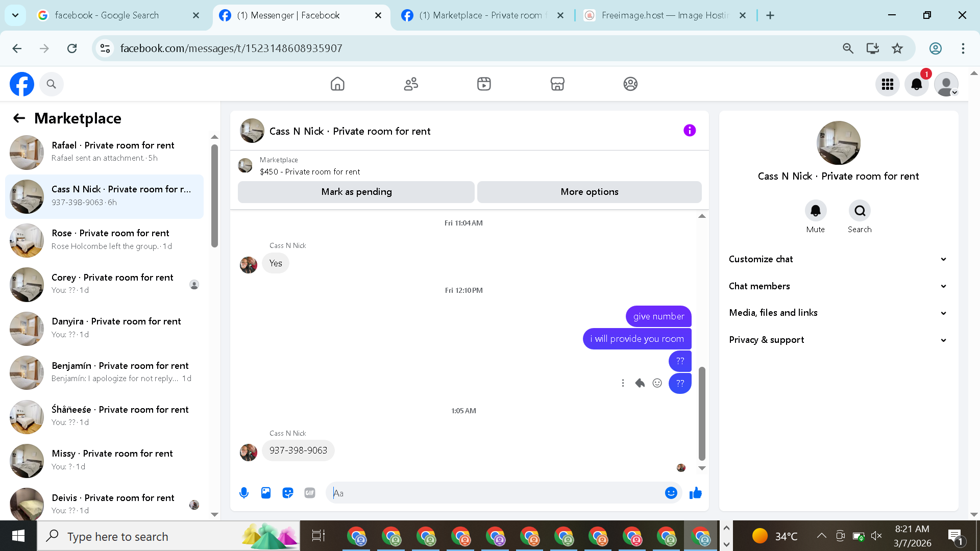Click the Facebook search magnifier icon

click(51, 84)
